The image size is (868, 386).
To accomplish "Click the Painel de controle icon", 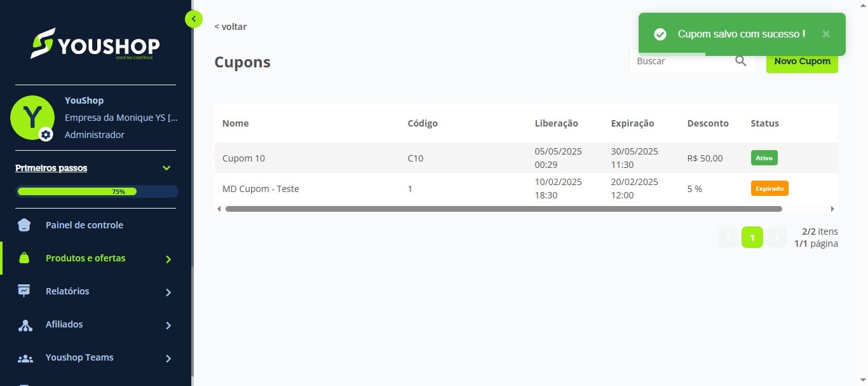I will tap(24, 225).
